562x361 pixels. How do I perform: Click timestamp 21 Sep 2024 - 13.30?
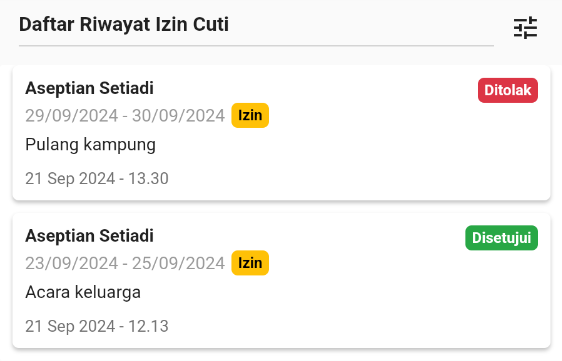(97, 179)
